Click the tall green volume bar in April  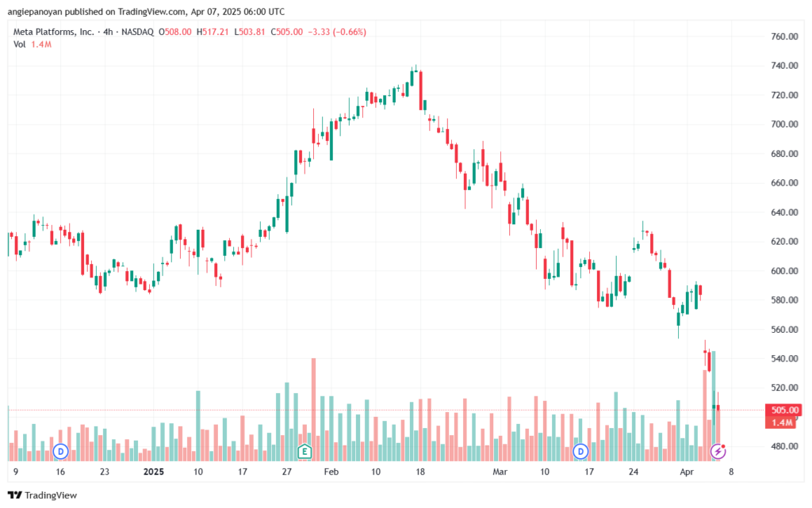point(714,406)
